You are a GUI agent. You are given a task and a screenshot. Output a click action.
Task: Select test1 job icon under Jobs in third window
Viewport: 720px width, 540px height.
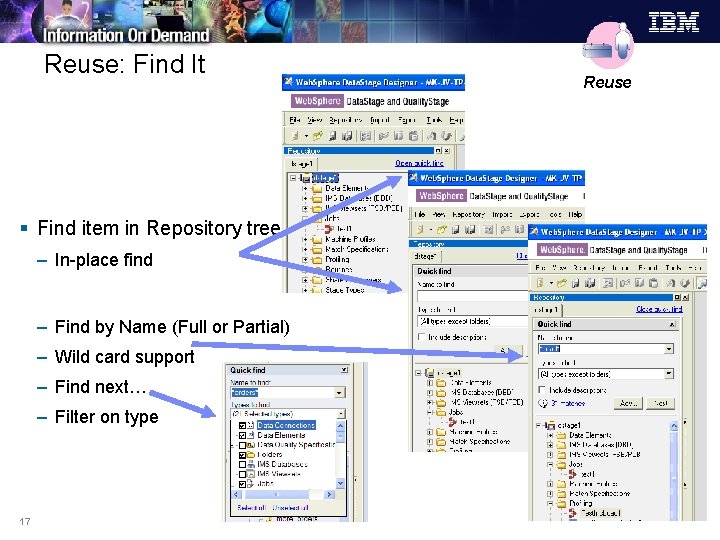pos(573,473)
